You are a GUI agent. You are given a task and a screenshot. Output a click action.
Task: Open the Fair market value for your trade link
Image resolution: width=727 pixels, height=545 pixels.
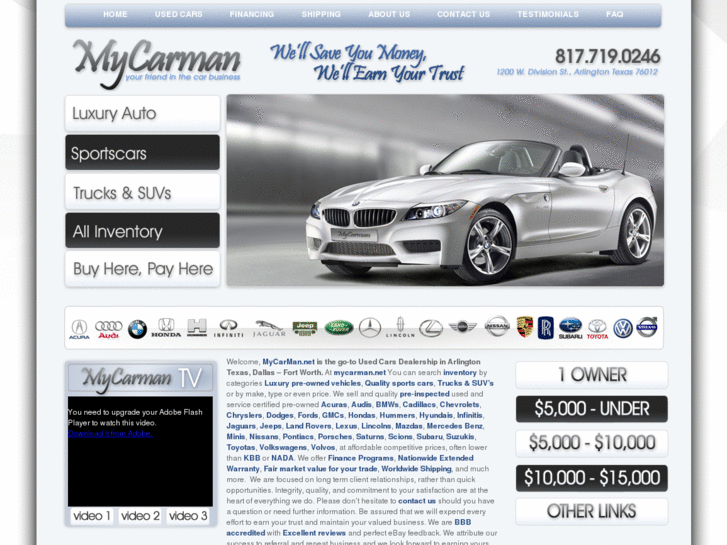(320, 469)
